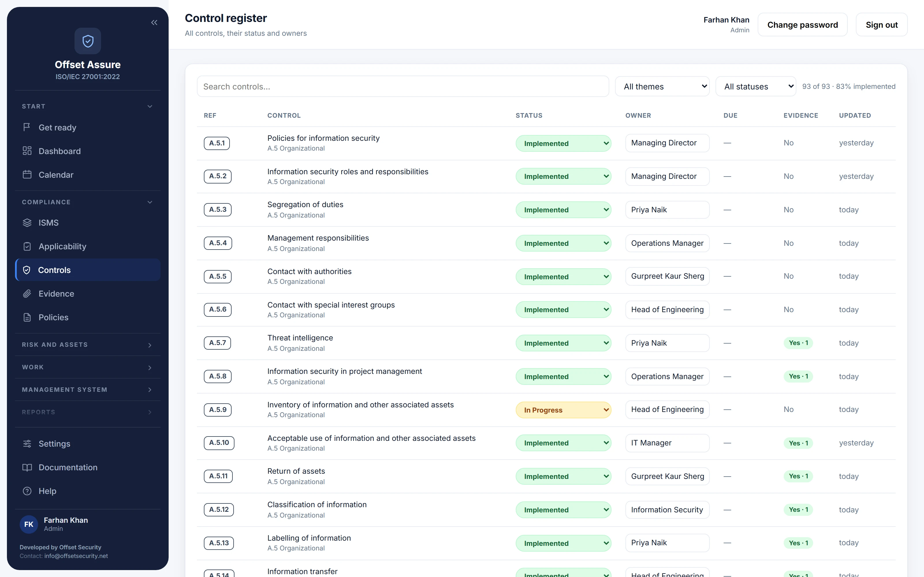Expand the Risk and Assets section
This screenshot has height=577, width=924.
(88, 344)
